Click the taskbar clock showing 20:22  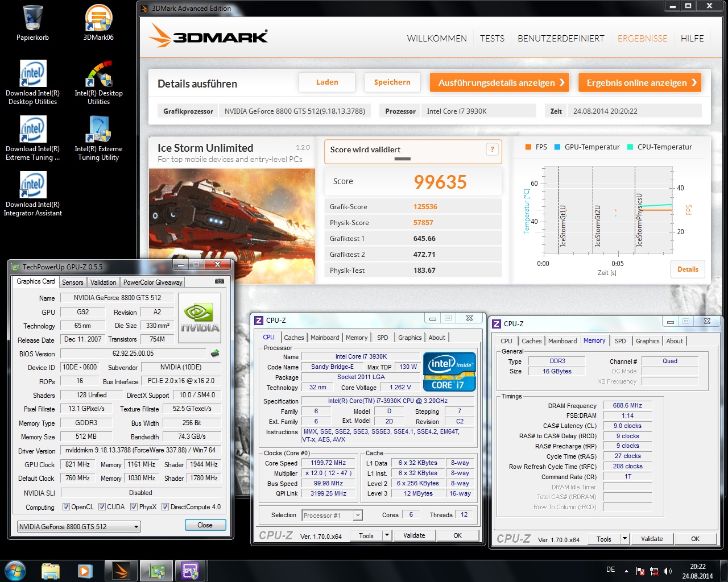click(698, 571)
